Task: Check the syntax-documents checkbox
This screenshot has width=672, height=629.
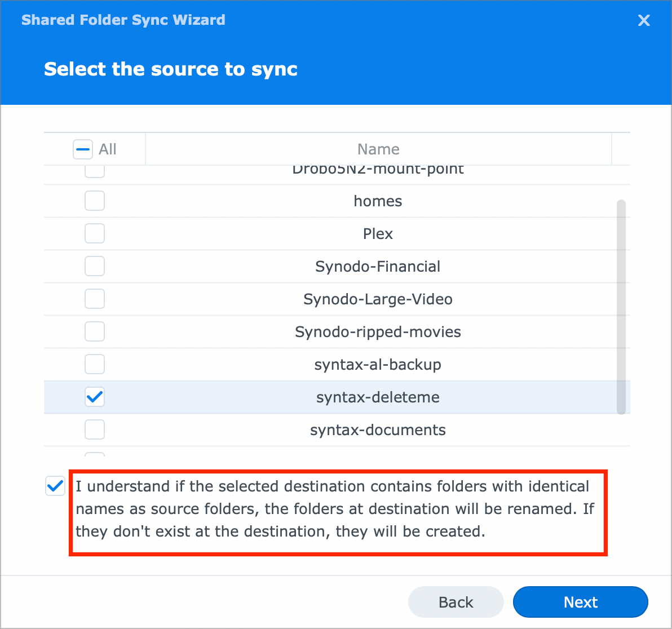Action: pos(95,429)
